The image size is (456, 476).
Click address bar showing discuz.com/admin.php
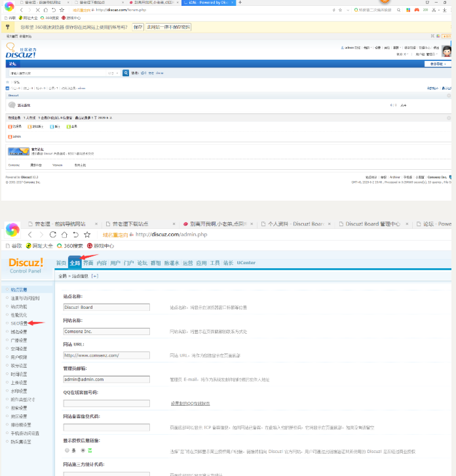coord(172,235)
